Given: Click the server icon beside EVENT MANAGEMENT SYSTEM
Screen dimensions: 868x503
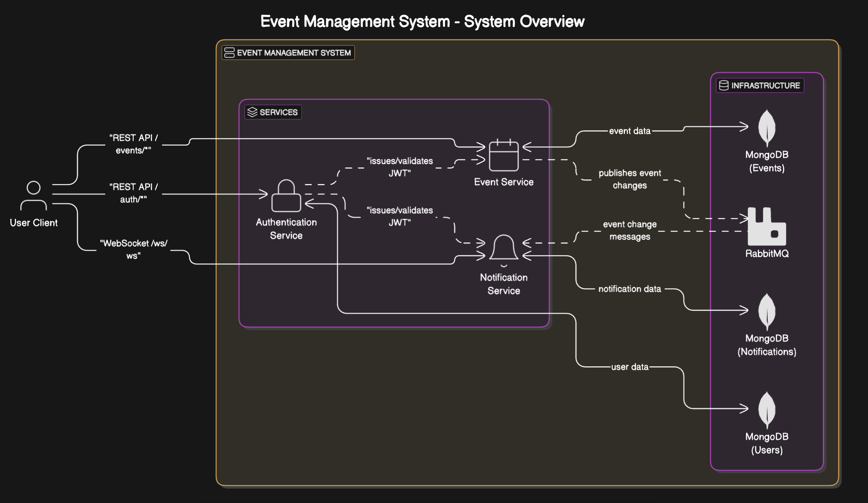Looking at the screenshot, I should [229, 53].
